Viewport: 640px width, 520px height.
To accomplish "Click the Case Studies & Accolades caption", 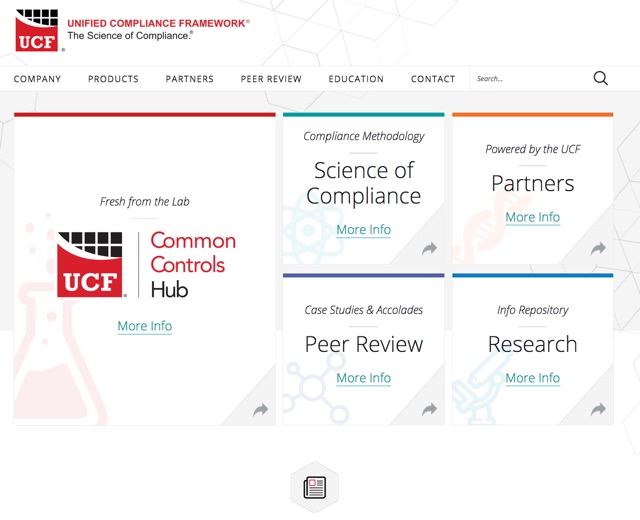I will pos(363,310).
